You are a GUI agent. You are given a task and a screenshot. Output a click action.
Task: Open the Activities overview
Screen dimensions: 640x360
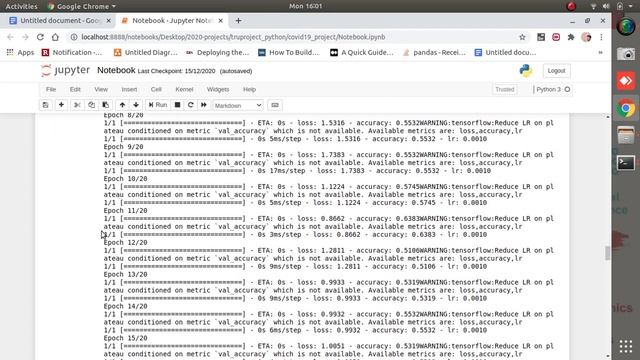21,6
